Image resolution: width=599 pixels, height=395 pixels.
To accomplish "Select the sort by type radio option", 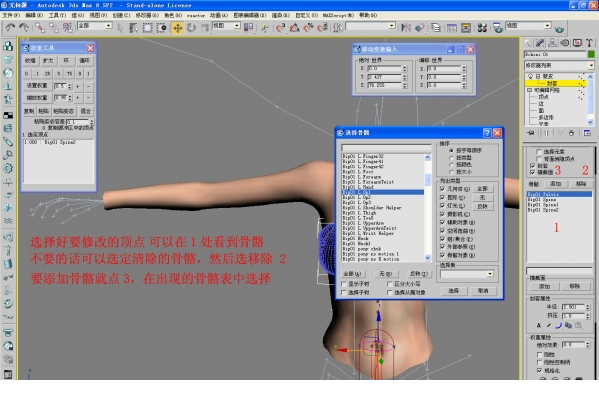I will coord(451,157).
